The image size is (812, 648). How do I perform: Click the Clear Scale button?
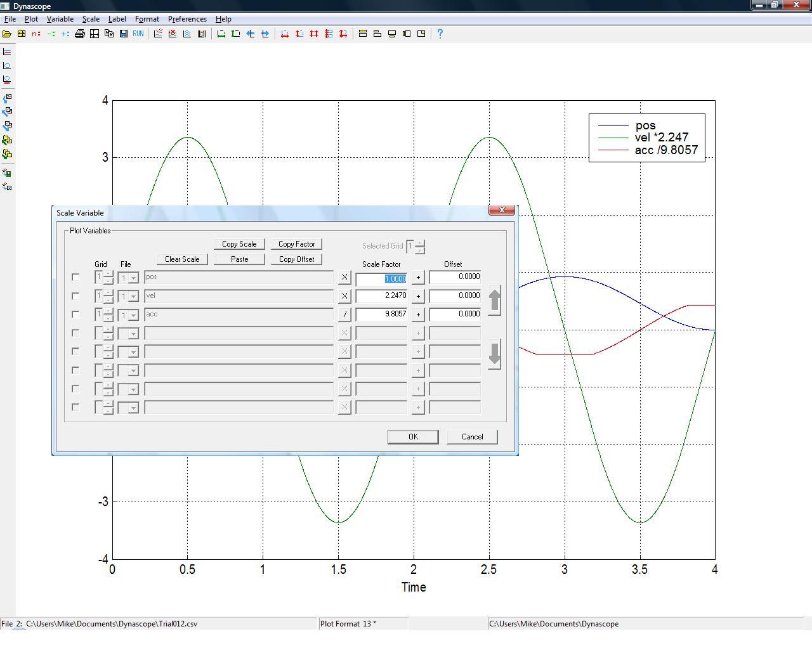(181, 259)
